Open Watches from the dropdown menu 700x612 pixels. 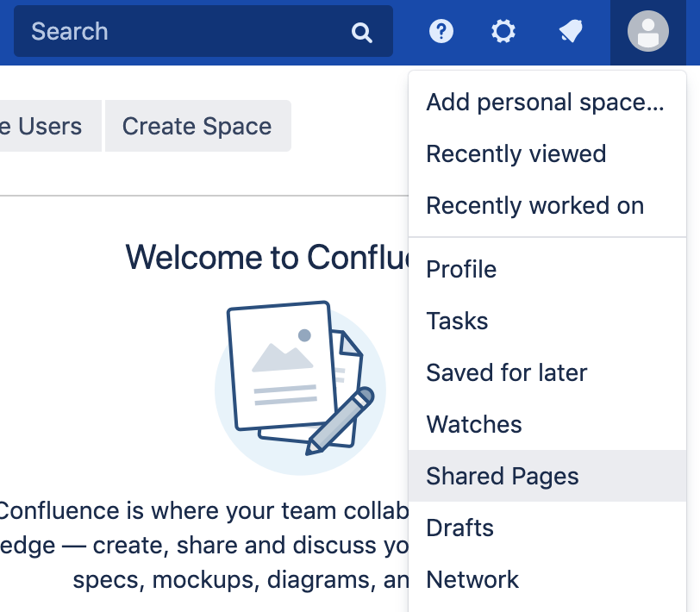tap(547, 424)
